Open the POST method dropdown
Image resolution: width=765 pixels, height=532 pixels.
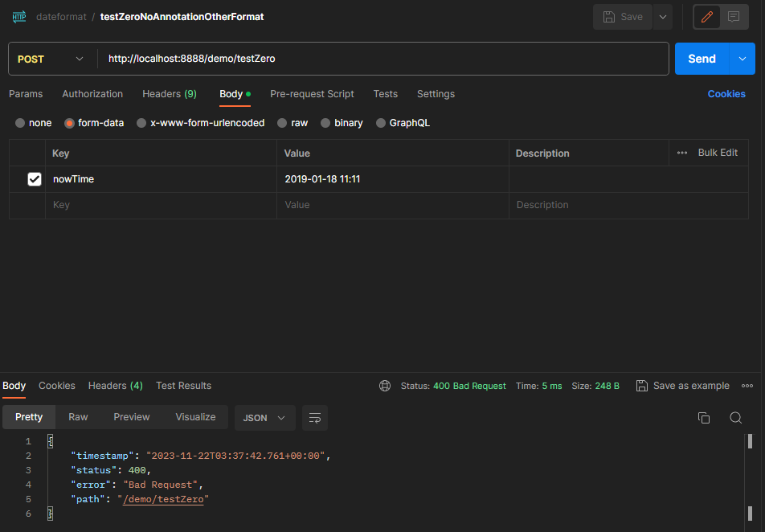50,59
